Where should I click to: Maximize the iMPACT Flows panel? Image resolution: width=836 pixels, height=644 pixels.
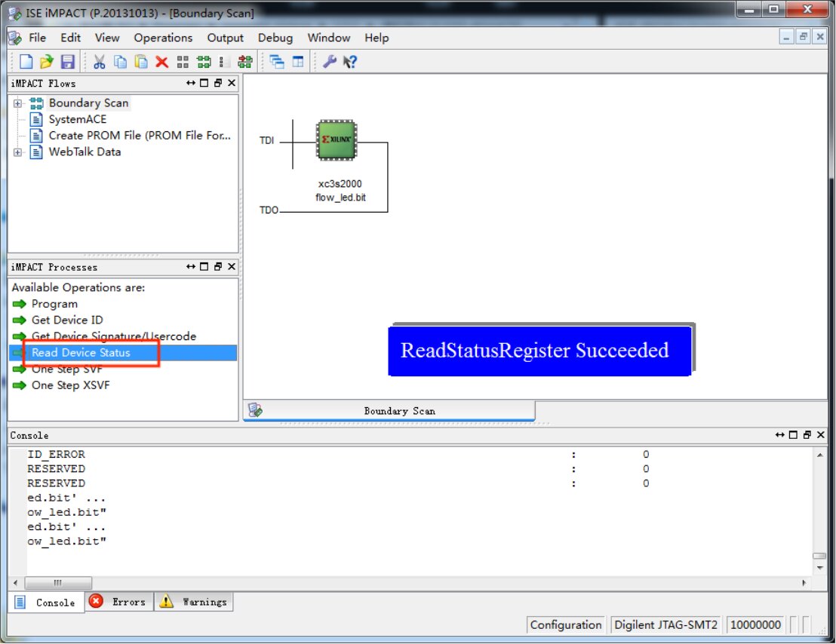[204, 83]
